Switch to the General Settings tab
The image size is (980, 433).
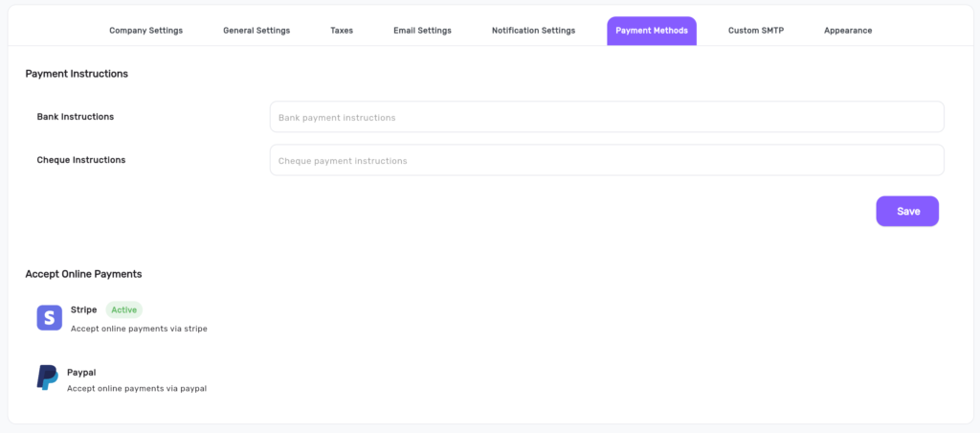[256, 31]
